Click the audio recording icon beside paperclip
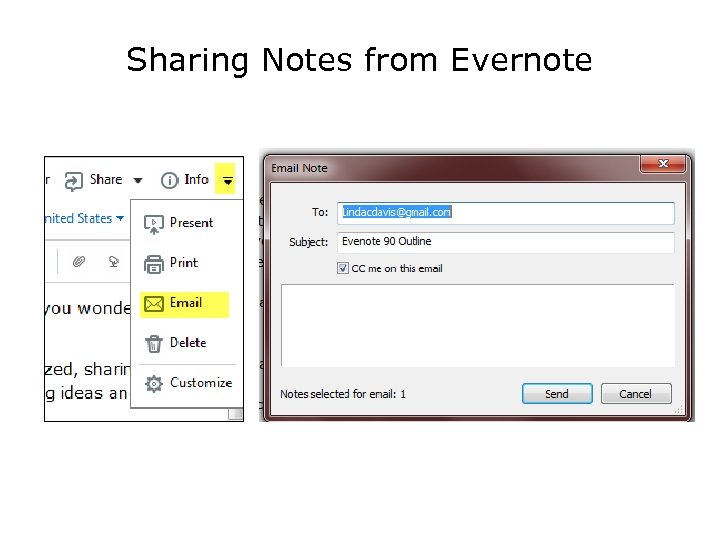The width and height of the screenshot is (720, 540). click(113, 261)
